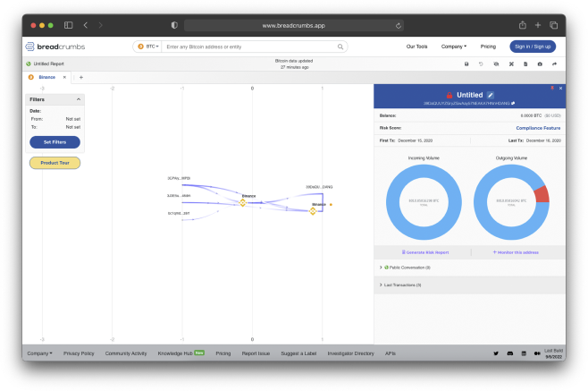Open the LinkedIn icon in footer
Screen dimensions: 588x391
(524, 353)
